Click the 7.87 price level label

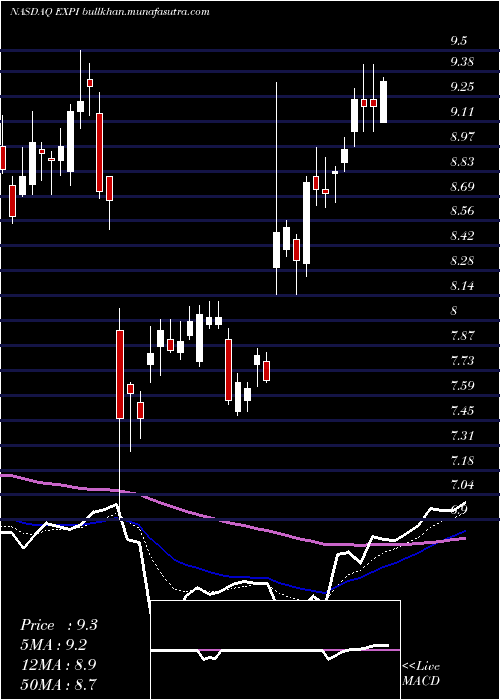click(462, 335)
